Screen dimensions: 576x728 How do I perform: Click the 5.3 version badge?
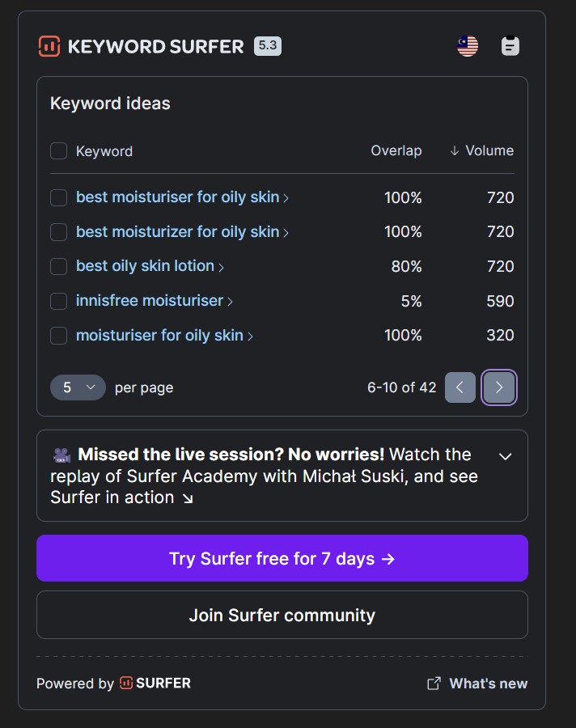[266, 46]
